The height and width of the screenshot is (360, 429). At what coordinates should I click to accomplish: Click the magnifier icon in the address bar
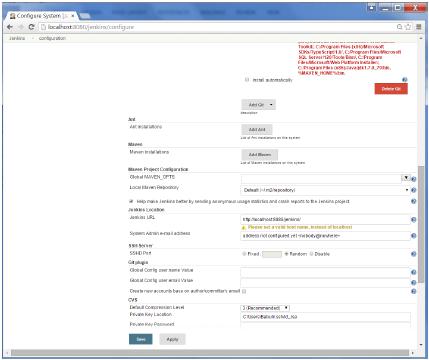click(x=399, y=27)
